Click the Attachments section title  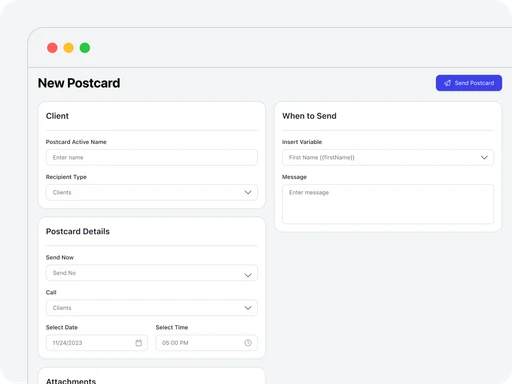[71, 381]
